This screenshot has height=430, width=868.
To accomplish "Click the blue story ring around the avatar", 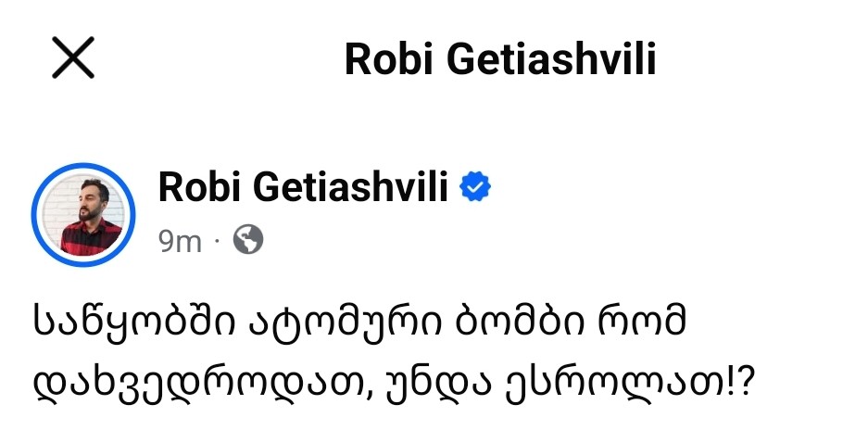I will [39, 215].
